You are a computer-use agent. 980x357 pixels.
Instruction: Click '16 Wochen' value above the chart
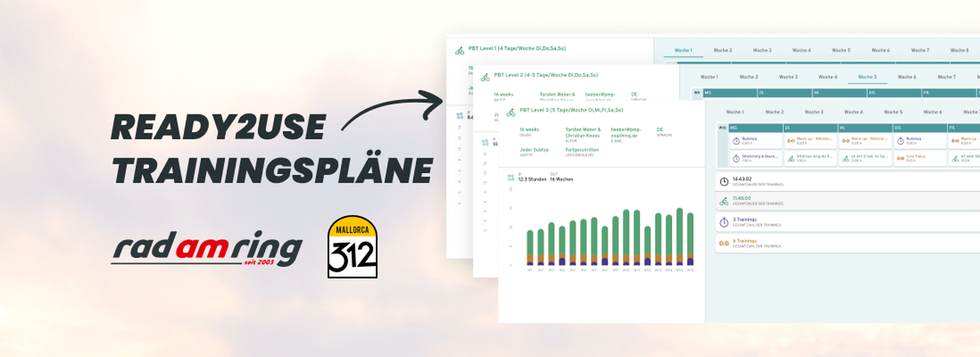pyautogui.click(x=561, y=180)
